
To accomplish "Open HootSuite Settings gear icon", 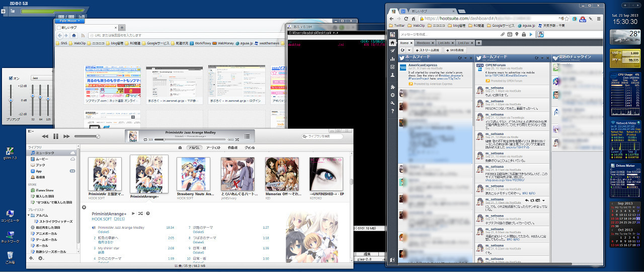I will click(392, 95).
